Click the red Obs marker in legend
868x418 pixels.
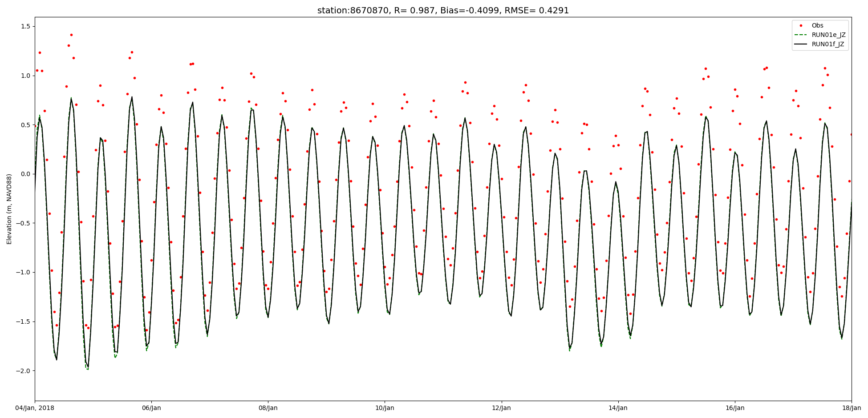(801, 26)
